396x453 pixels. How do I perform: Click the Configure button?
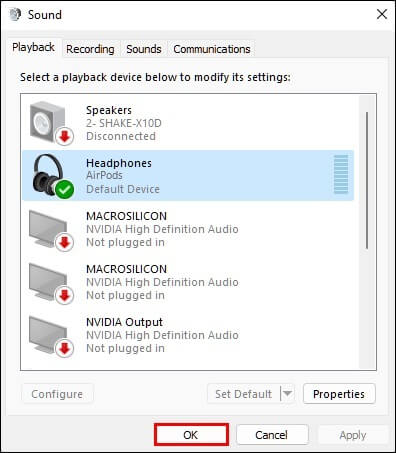tap(57, 394)
